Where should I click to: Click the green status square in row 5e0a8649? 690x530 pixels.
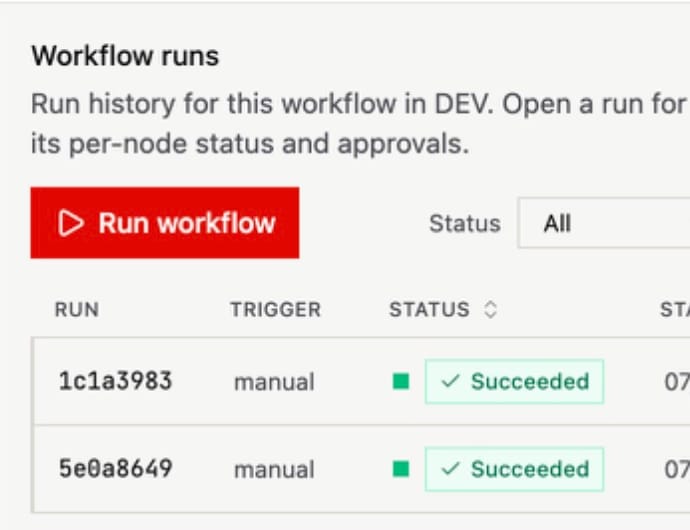401,469
